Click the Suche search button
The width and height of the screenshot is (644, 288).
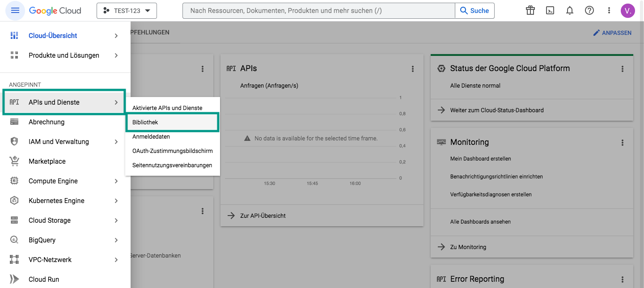coord(475,11)
